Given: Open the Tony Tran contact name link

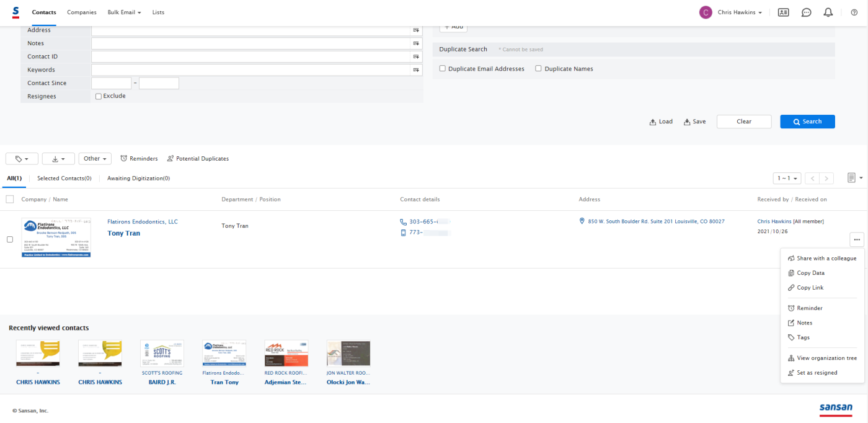Looking at the screenshot, I should point(124,233).
